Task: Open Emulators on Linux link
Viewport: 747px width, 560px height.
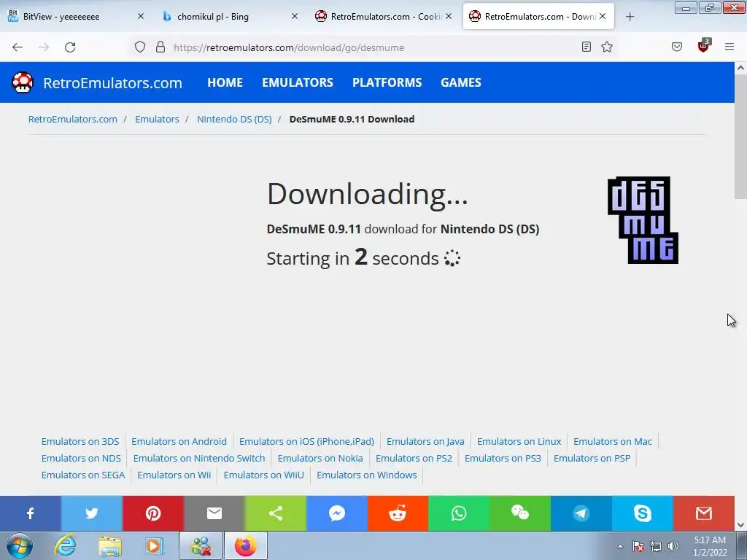Action: point(519,441)
